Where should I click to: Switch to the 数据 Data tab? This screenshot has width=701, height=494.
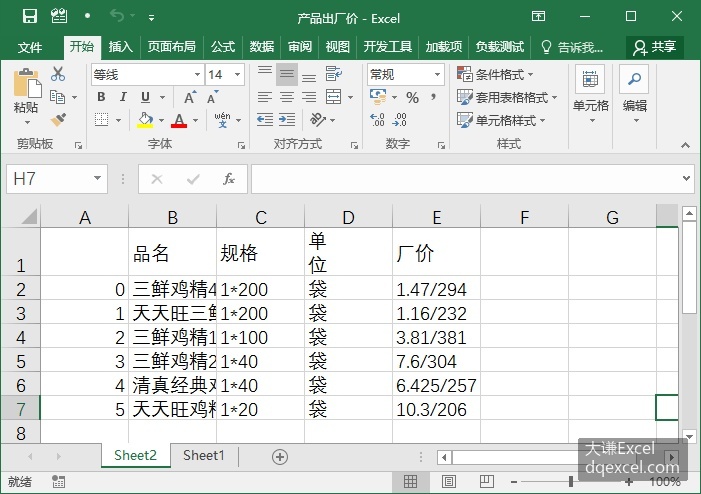click(262, 46)
